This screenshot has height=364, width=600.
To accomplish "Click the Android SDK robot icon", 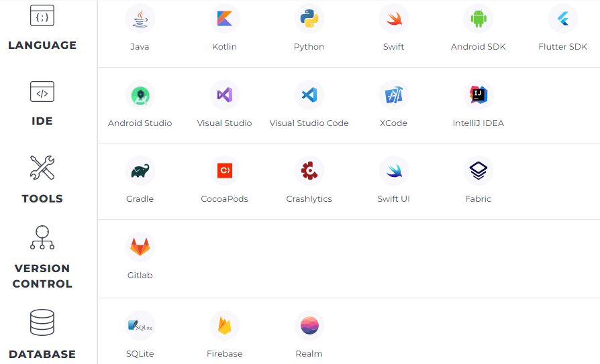I will click(479, 18).
